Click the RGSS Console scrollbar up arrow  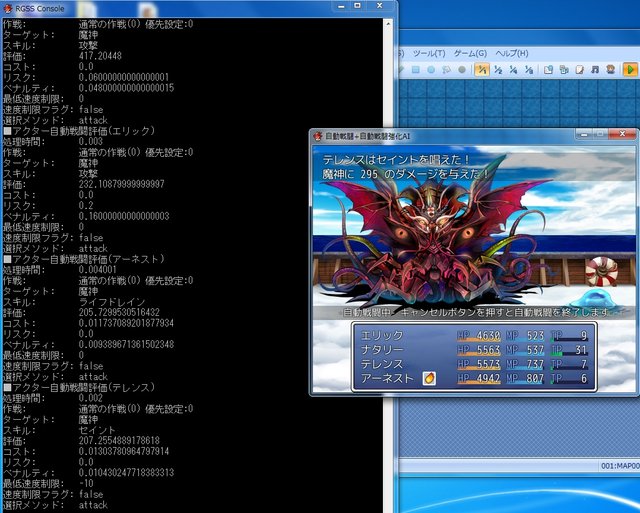[x=388, y=24]
